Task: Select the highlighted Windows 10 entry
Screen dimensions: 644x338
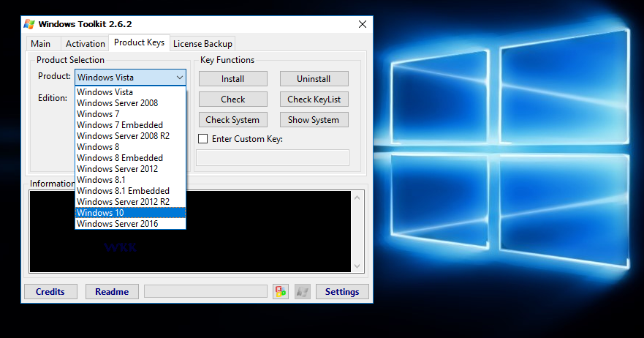Action: coord(130,213)
